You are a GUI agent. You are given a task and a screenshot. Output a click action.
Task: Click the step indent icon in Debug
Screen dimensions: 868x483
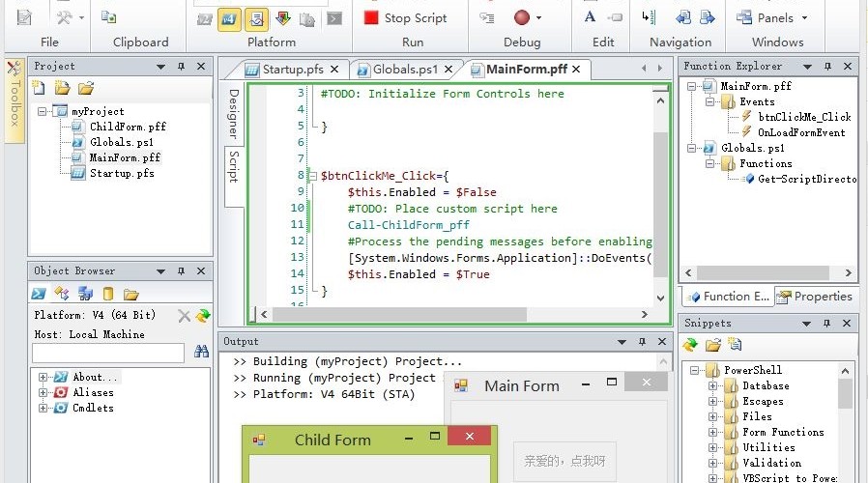(486, 17)
